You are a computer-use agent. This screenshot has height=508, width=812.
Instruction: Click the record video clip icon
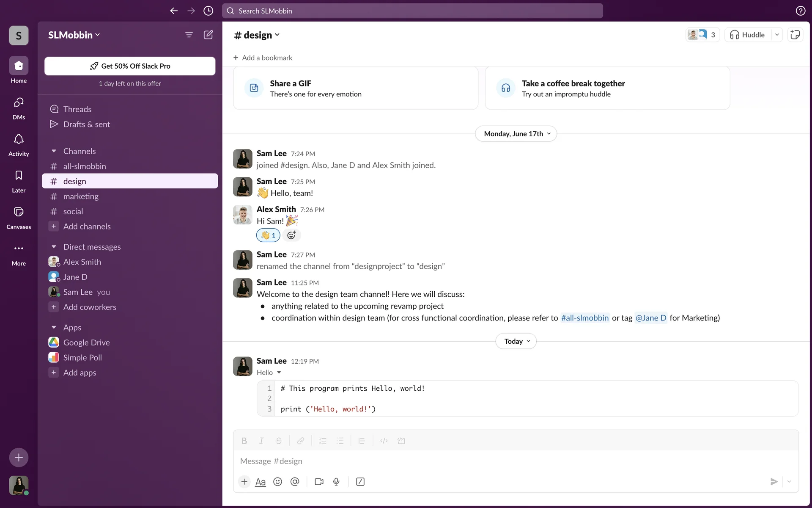[319, 482]
